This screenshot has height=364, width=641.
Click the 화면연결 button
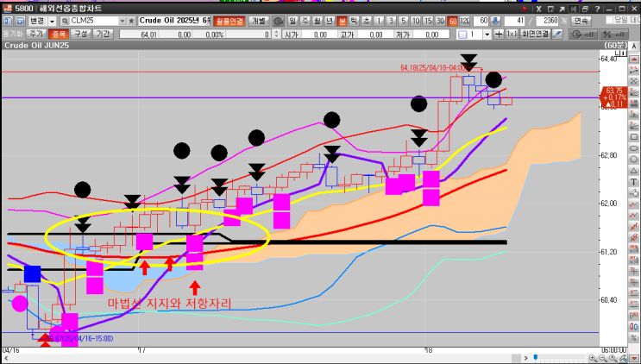535,35
